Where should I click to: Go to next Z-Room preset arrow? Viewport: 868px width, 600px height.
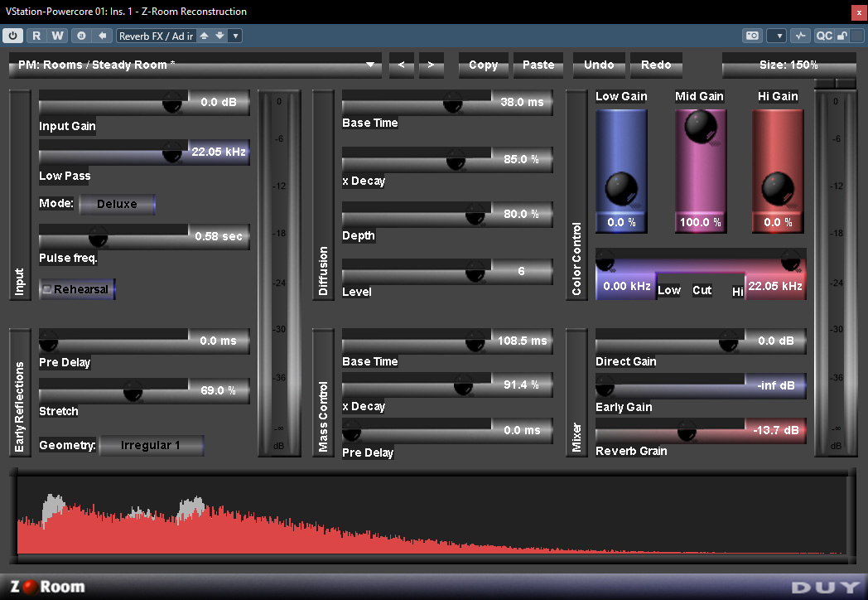click(x=431, y=65)
